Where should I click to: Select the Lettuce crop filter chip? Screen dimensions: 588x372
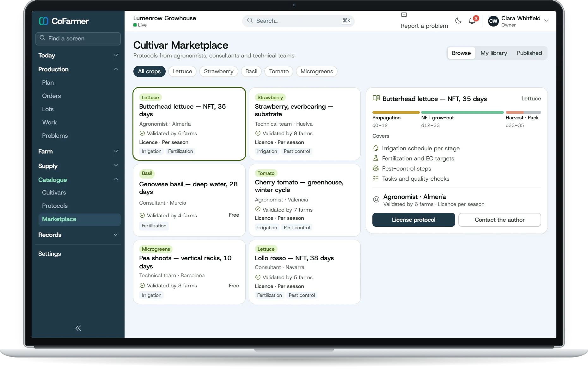point(182,71)
